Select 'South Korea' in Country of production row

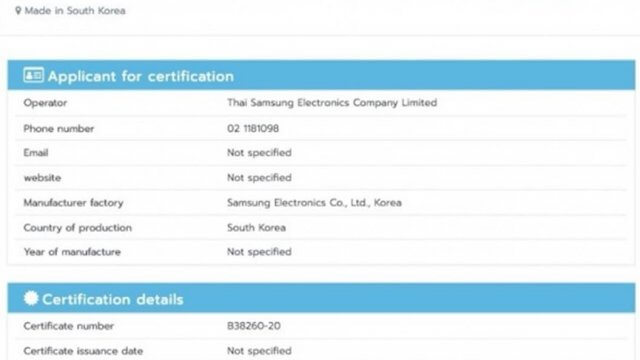point(256,228)
